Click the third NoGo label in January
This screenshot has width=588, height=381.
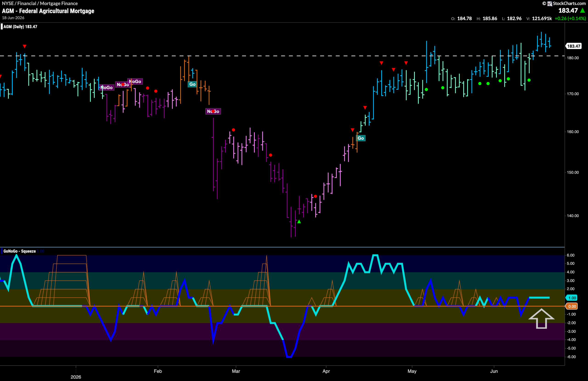coord(135,81)
